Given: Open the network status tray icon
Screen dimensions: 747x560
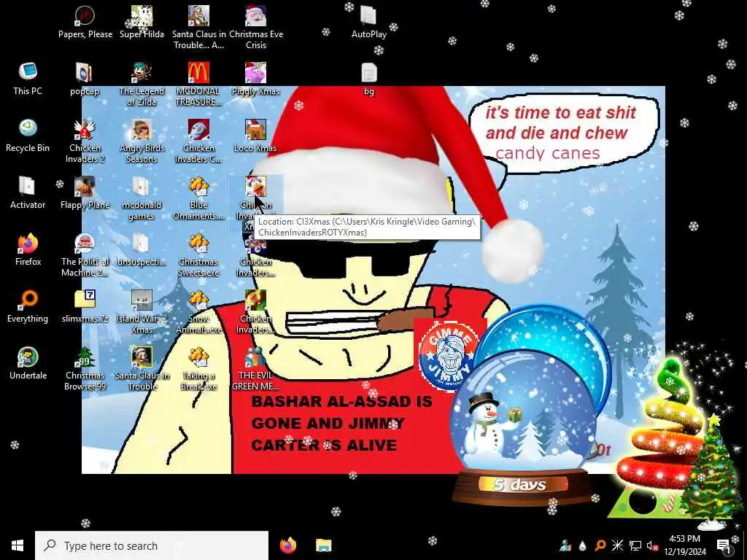Looking at the screenshot, I should (x=635, y=545).
